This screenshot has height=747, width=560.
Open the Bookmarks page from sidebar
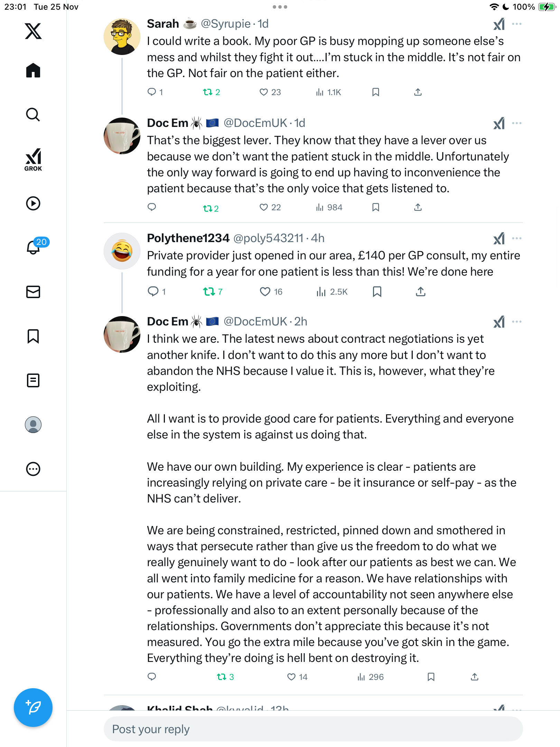click(33, 336)
